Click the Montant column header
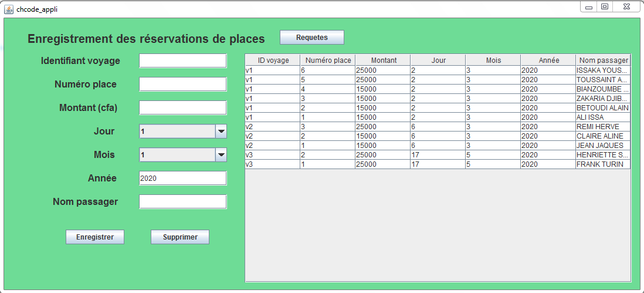 [x=383, y=60]
